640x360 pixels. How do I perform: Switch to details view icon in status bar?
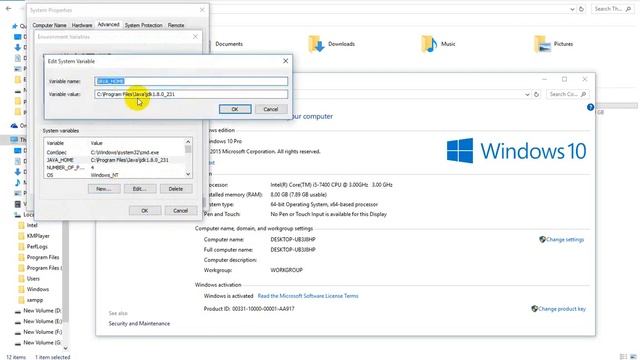coord(623,356)
